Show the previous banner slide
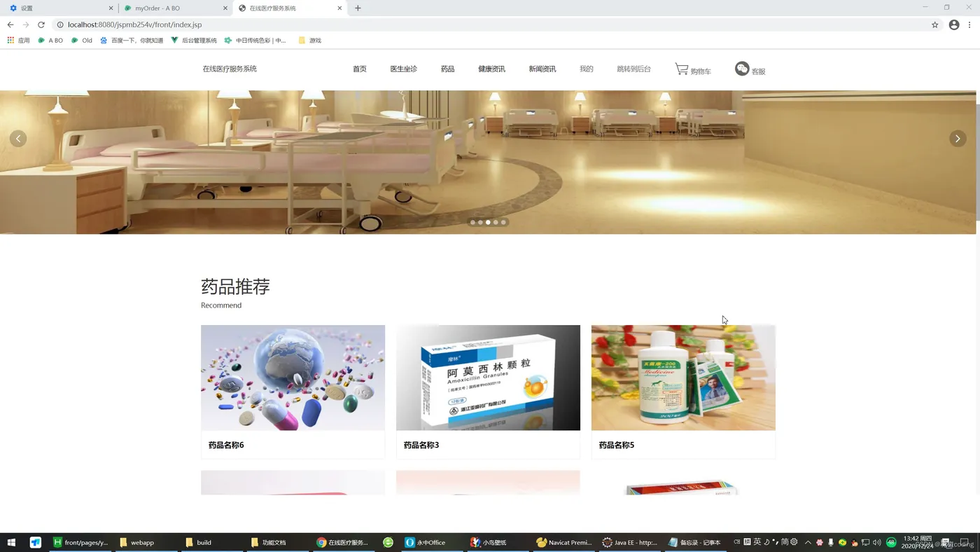The image size is (980, 552). tap(18, 139)
